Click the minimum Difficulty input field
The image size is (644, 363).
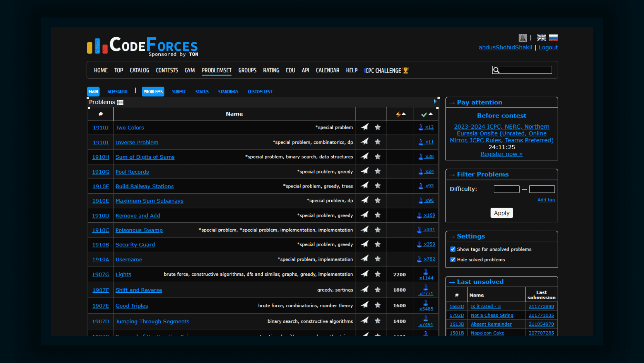pos(506,189)
